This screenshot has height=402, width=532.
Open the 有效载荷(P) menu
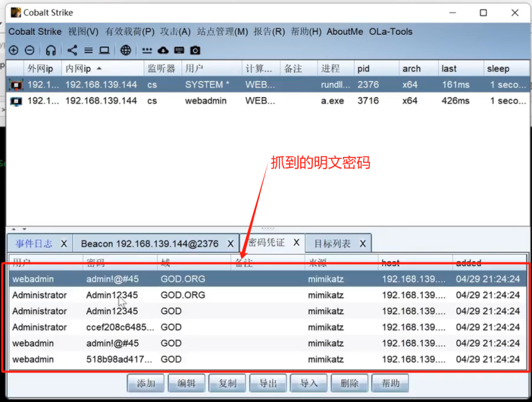click(x=129, y=32)
